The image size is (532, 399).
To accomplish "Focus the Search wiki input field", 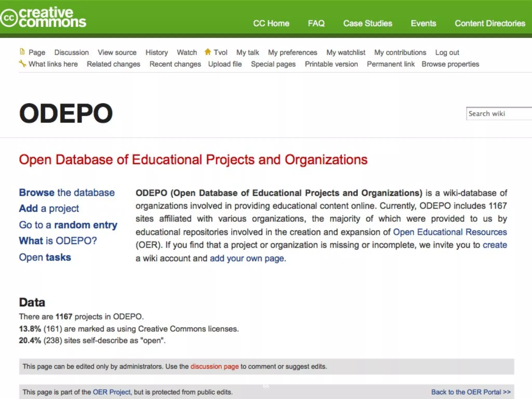I will click(499, 114).
